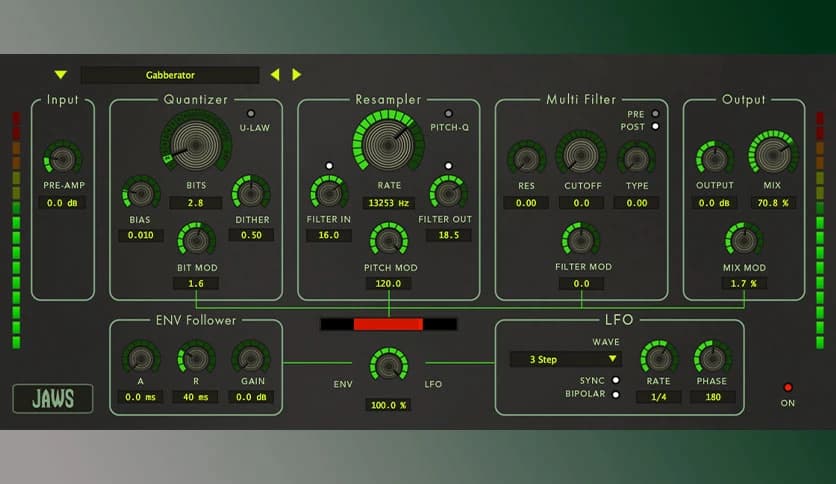Screen dimensions: 836x484
Task: Go to previous preset arrow
Action: [275, 75]
